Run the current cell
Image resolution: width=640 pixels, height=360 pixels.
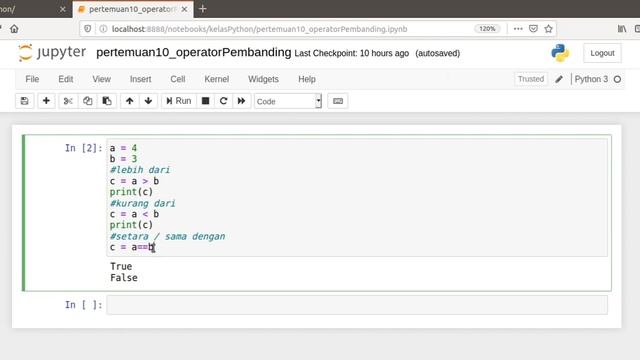(179, 101)
